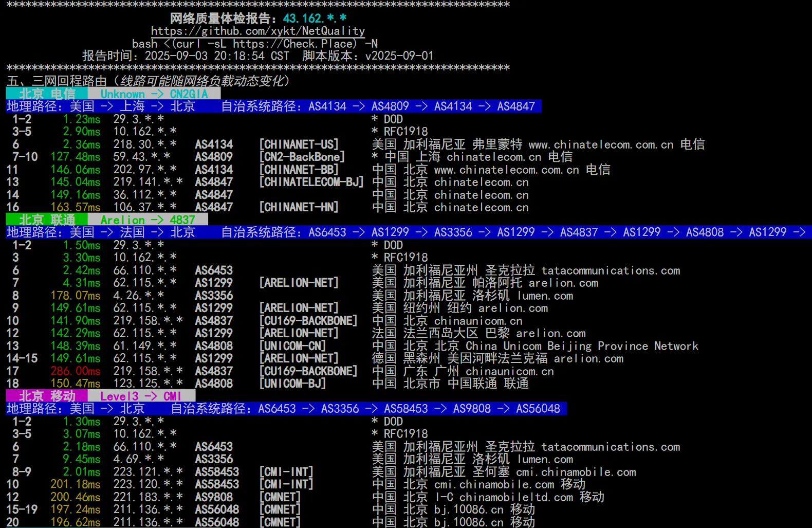
Task: Click 德国 黑森州 location text
Action: point(406,358)
